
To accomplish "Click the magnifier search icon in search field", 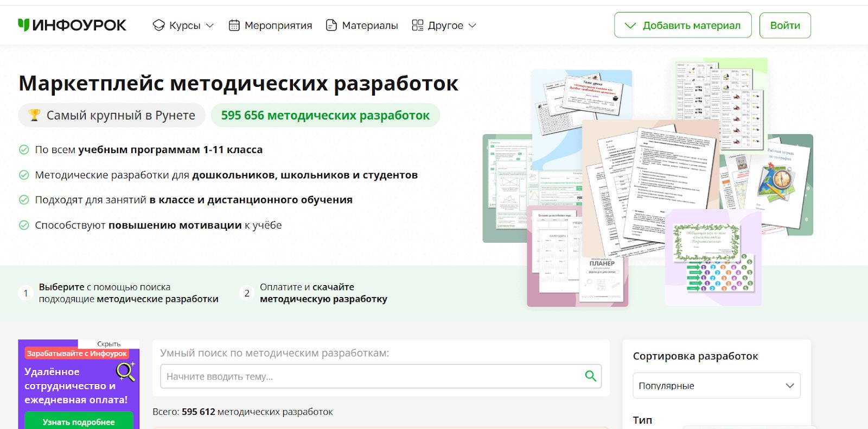I will tap(590, 376).
